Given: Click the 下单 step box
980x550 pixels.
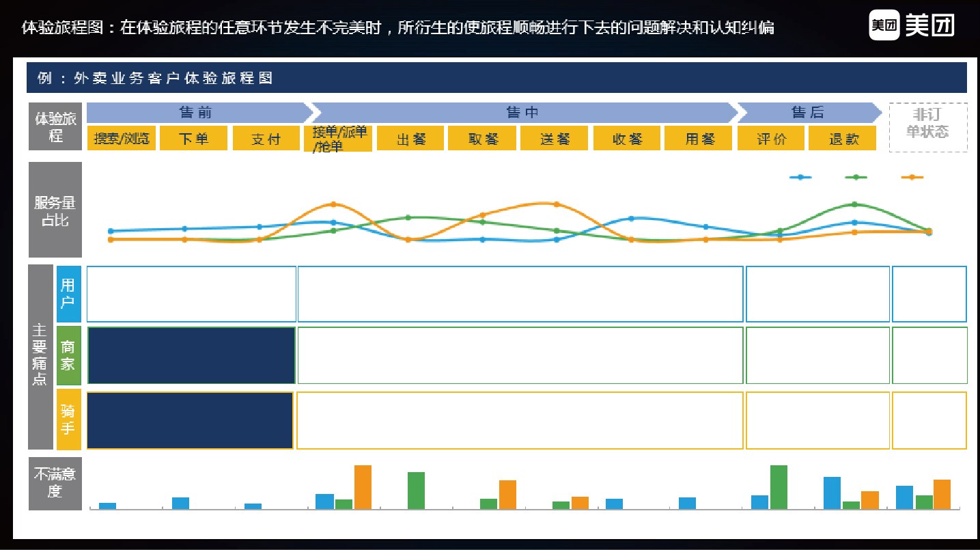Looking at the screenshot, I should coord(193,139).
